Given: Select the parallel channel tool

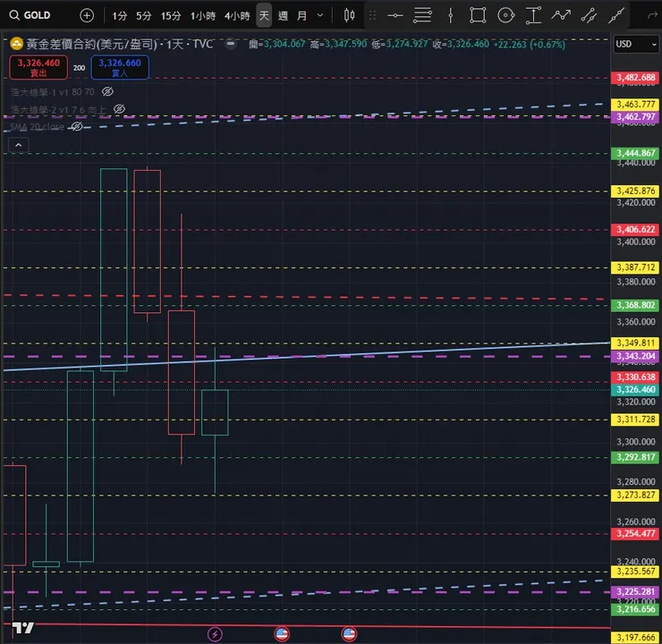Looking at the screenshot, I should coord(589,15).
